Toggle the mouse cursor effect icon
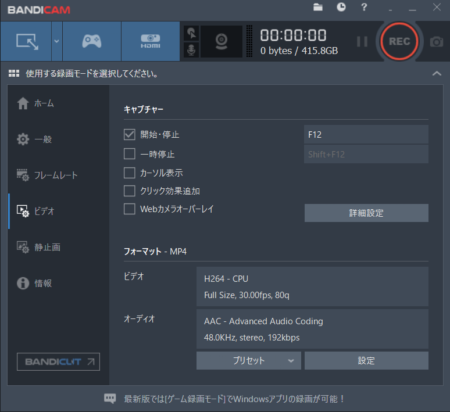The width and height of the screenshot is (450, 412). click(x=191, y=33)
